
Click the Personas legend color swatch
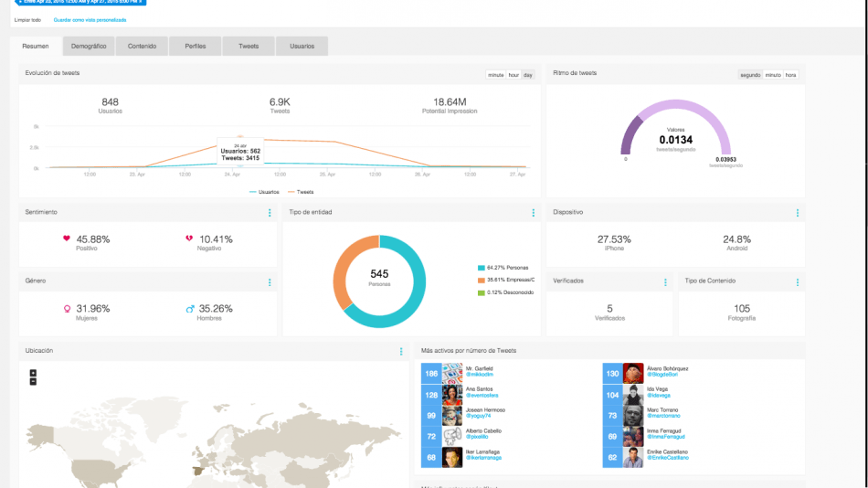[481, 268]
